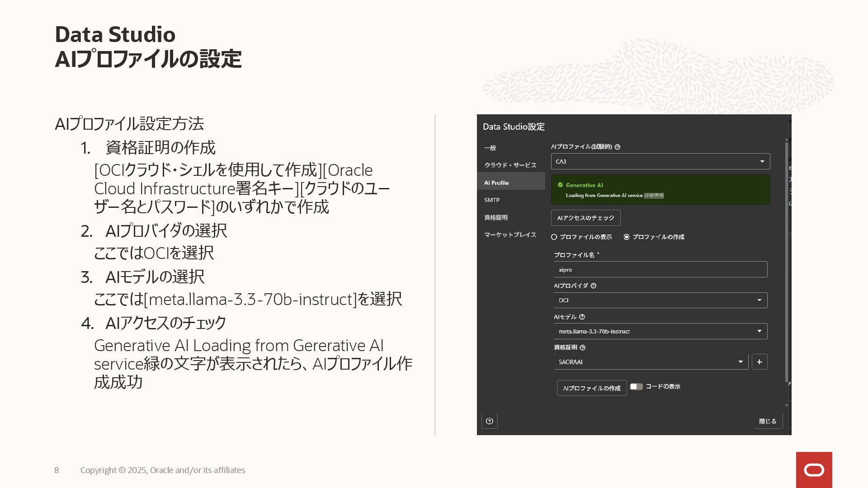Open AIモデル meta.llama dropdown
The image size is (868, 488).
[660, 331]
